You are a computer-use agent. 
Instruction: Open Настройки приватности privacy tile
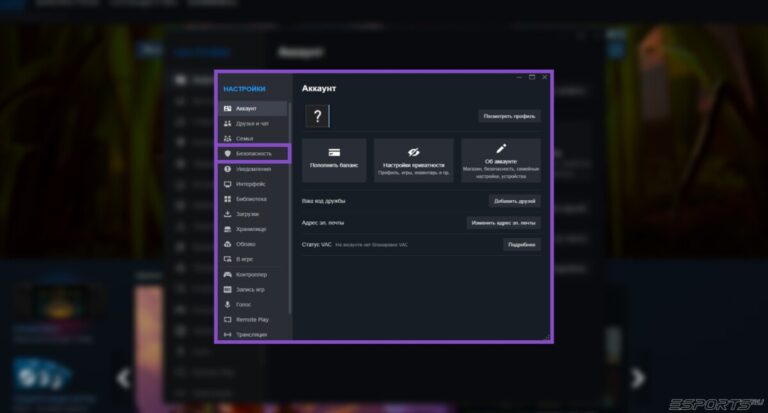click(414, 160)
